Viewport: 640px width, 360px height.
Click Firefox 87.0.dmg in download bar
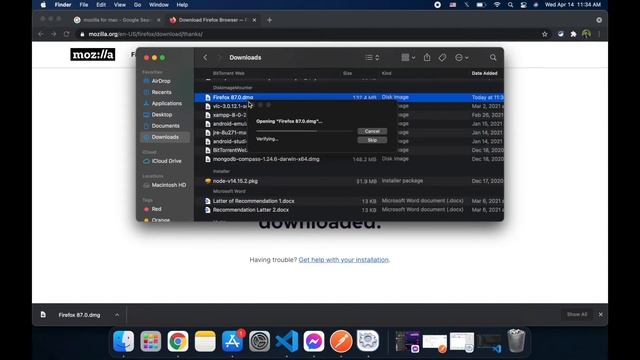point(79,315)
